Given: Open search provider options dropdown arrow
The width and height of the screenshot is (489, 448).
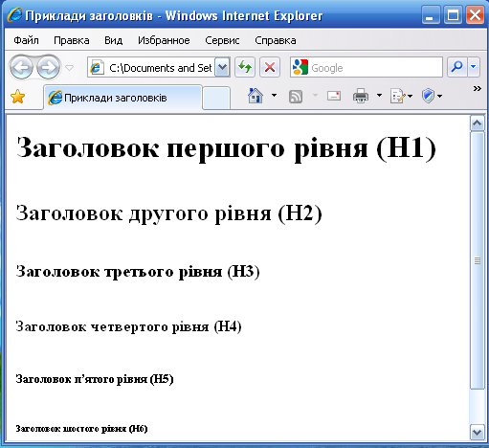Looking at the screenshot, I should [474, 67].
